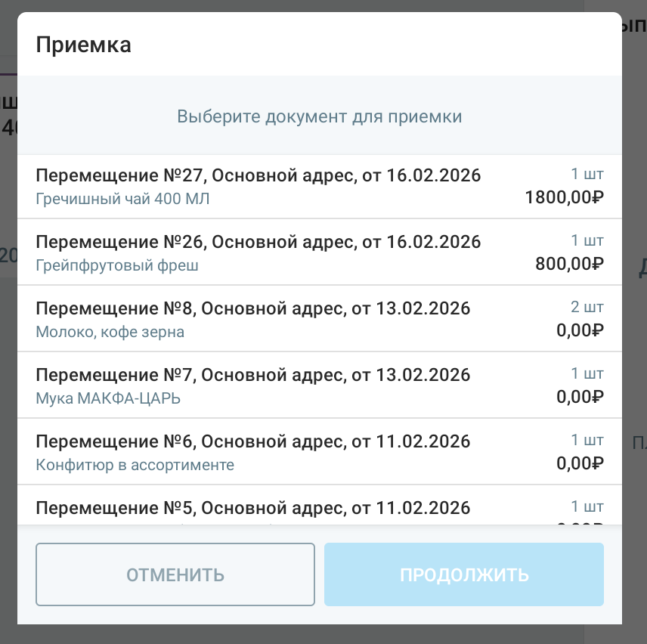Click the 0,00₽ amount of Перемещение №7
This screenshot has height=644, width=647.
[x=580, y=397]
